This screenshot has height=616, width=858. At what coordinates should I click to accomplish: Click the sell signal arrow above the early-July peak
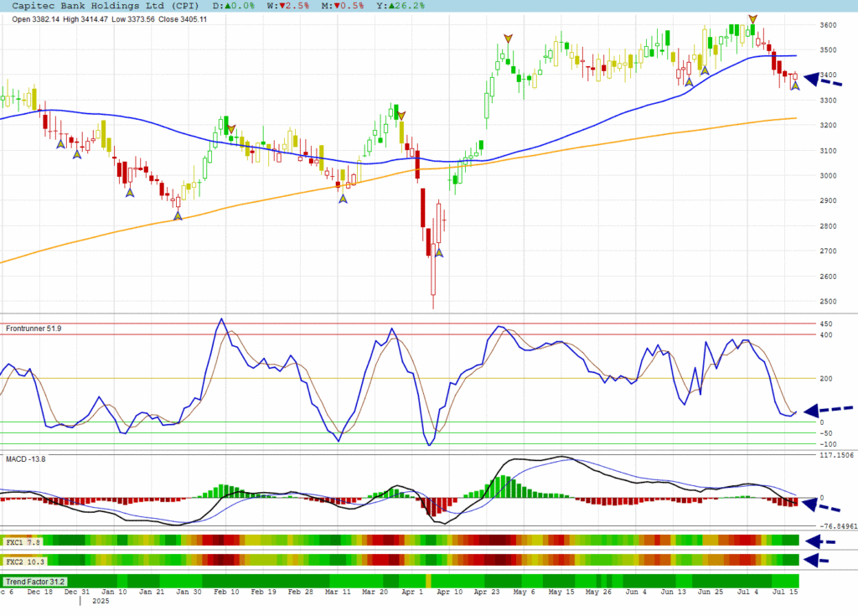[753, 20]
